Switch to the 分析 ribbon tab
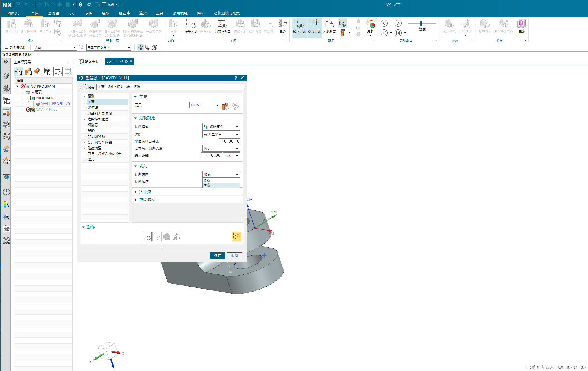The height and width of the screenshot is (371, 588). tap(72, 13)
